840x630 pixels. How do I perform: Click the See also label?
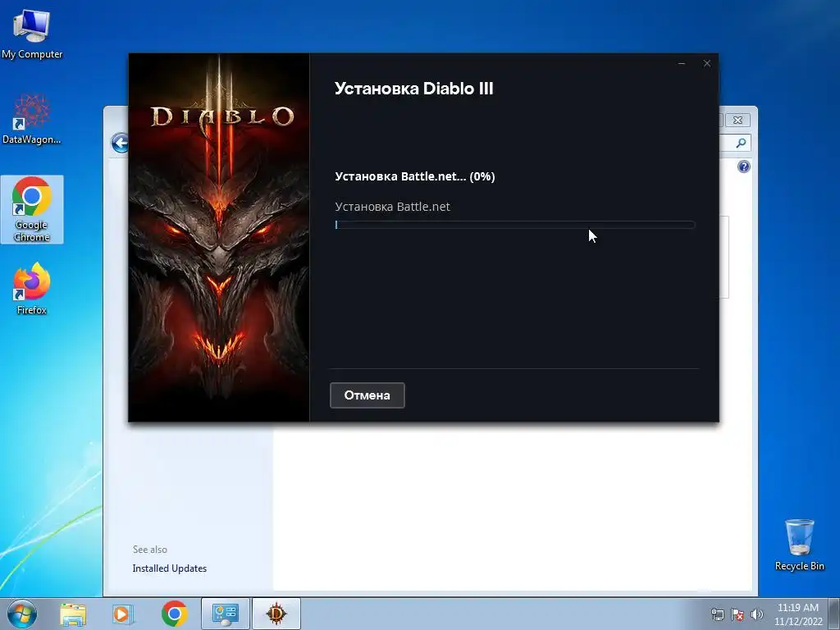150,550
